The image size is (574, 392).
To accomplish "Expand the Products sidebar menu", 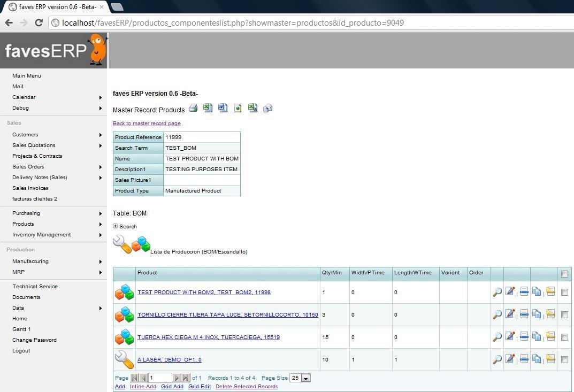I will [23, 224].
